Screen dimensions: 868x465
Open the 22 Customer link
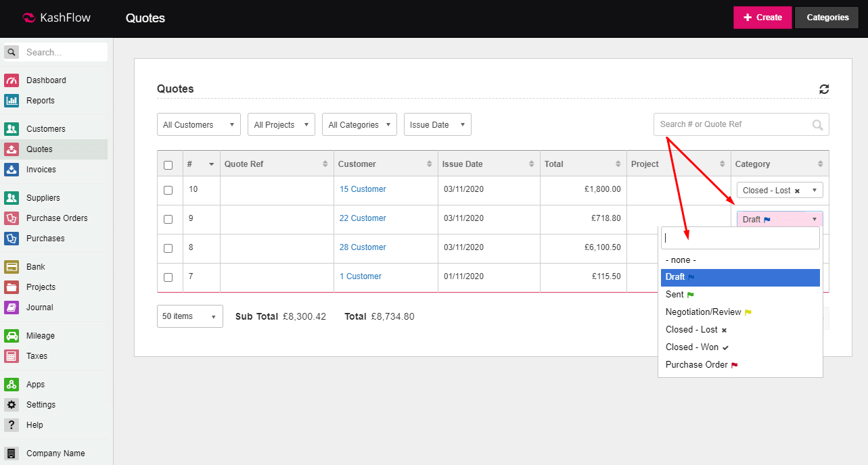click(x=363, y=218)
